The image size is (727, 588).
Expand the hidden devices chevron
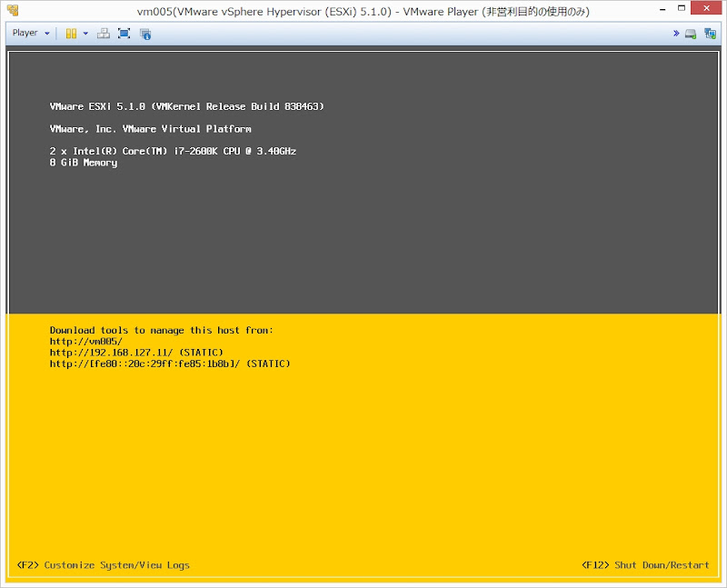point(676,33)
